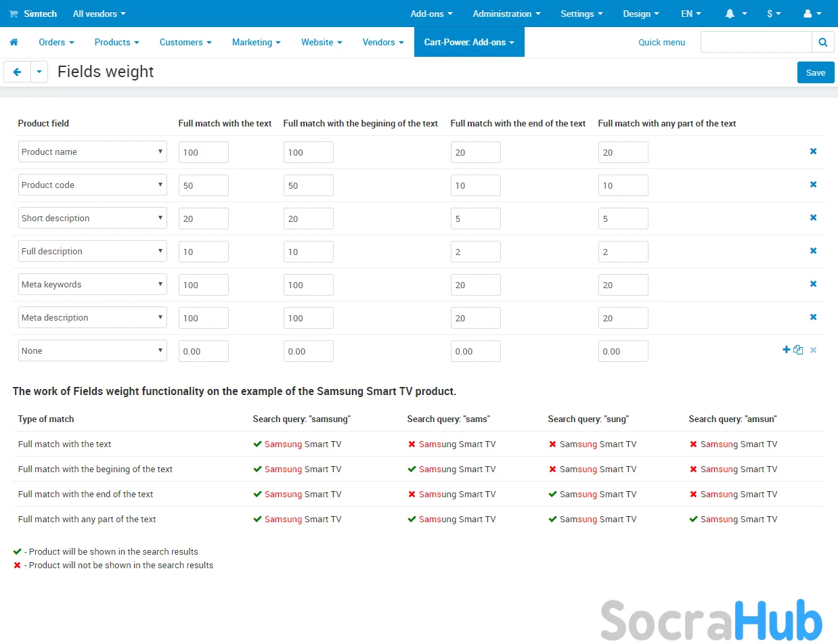Open the notifications bell menu
Image resolution: width=838 pixels, height=644 pixels.
coord(735,14)
